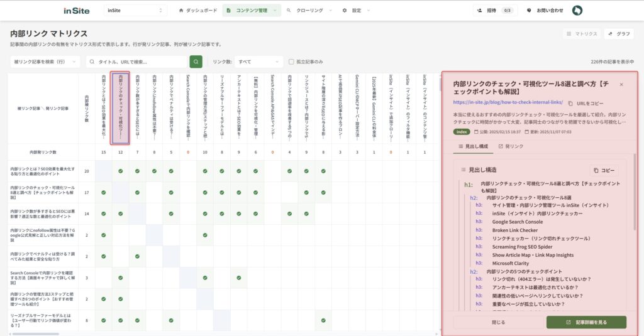Click the row title 内部リンク数が多すぎるとSEOには悪影響？

(43, 214)
